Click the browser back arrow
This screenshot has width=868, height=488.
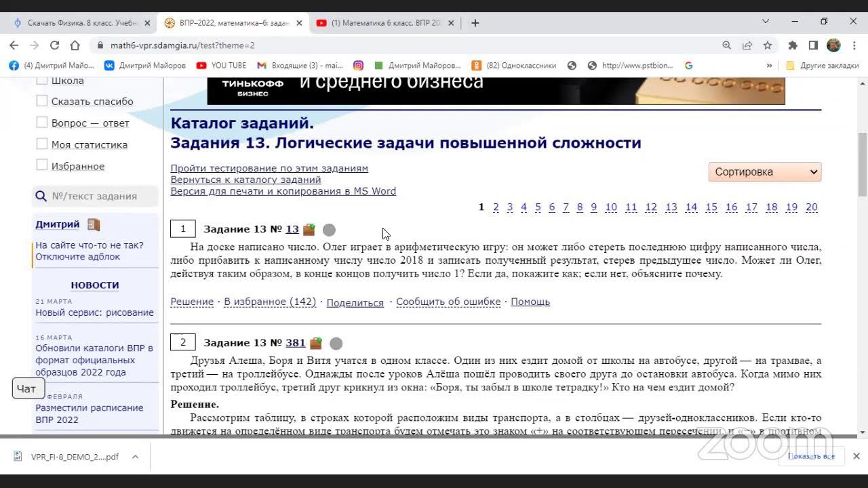coord(14,45)
